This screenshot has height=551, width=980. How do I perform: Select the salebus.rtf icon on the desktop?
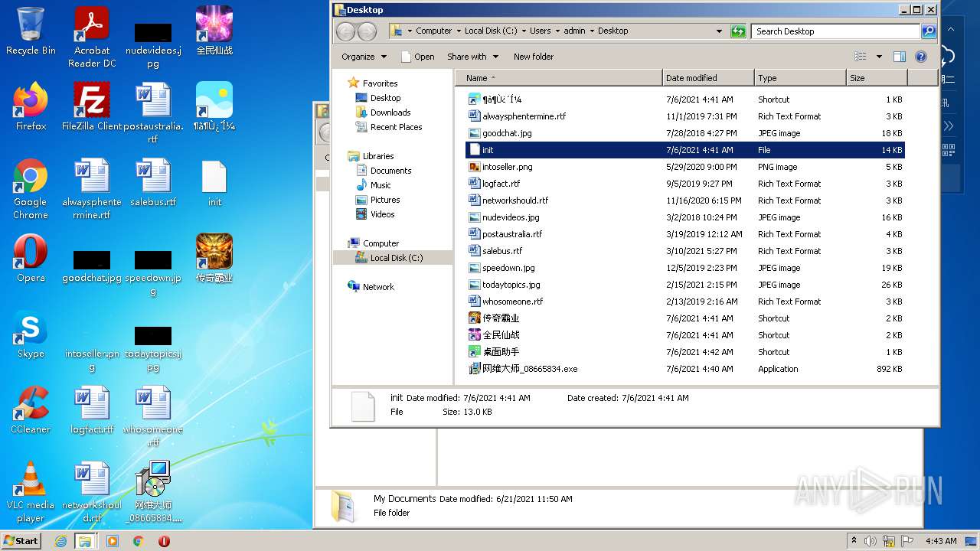[153, 183]
